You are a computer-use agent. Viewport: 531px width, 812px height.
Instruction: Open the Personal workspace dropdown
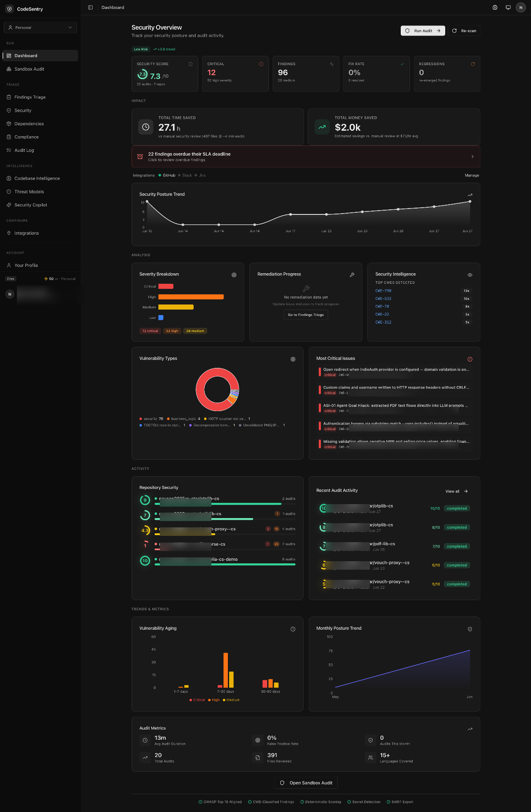pyautogui.click(x=40, y=27)
